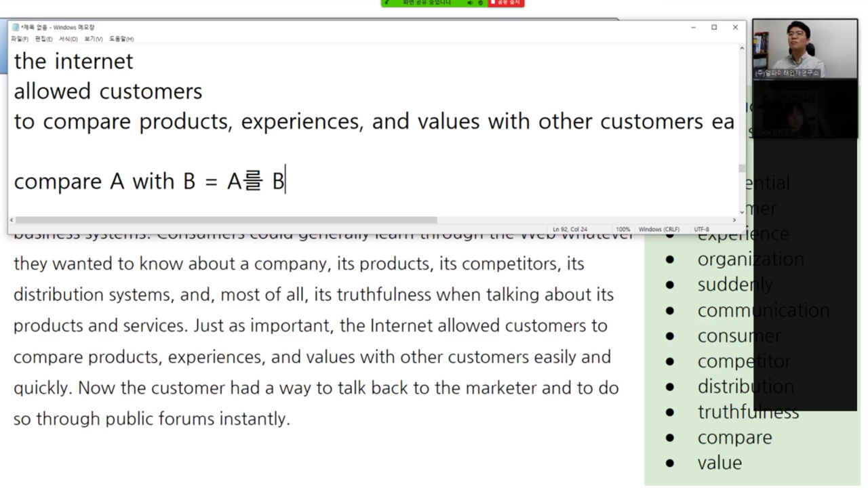Click the vertical scrollbar up arrow
Viewport: 868px width, 490px height.
[x=742, y=48]
